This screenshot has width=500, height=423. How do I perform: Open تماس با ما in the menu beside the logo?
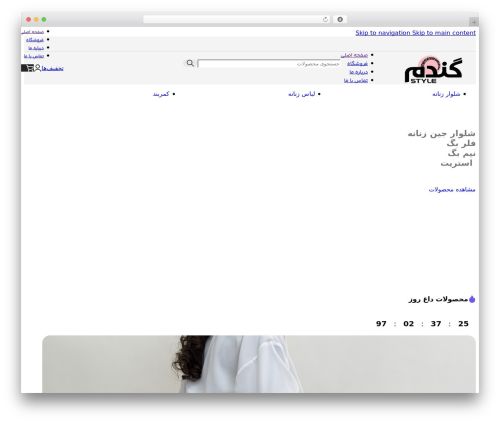pyautogui.click(x=356, y=80)
